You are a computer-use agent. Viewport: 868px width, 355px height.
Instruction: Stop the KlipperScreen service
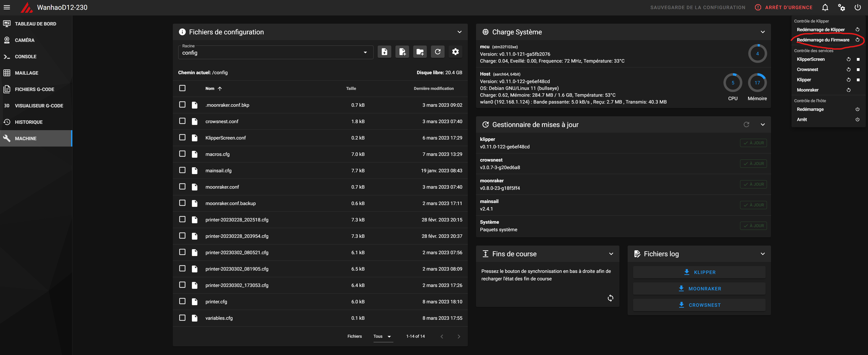(858, 59)
